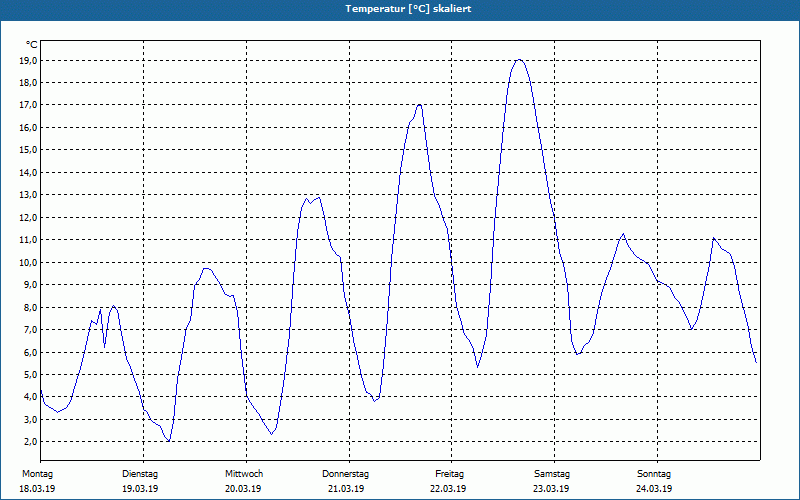
Task: Click the date 23.03.19
Action: (551, 489)
